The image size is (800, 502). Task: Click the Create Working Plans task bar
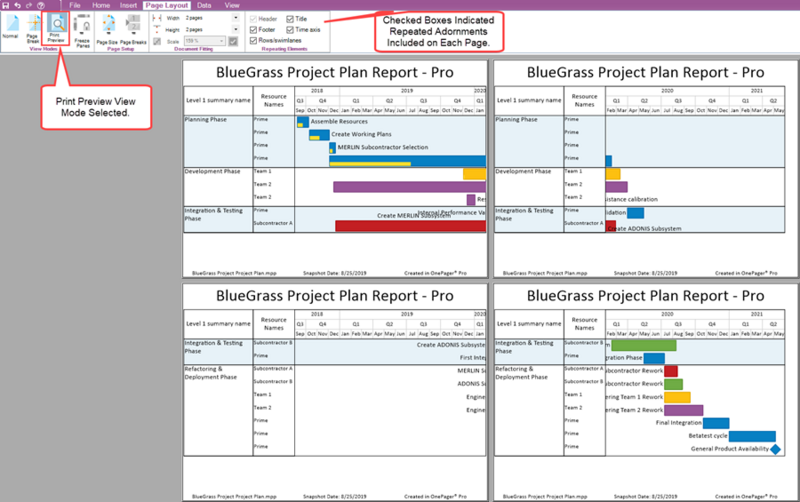[319, 135]
